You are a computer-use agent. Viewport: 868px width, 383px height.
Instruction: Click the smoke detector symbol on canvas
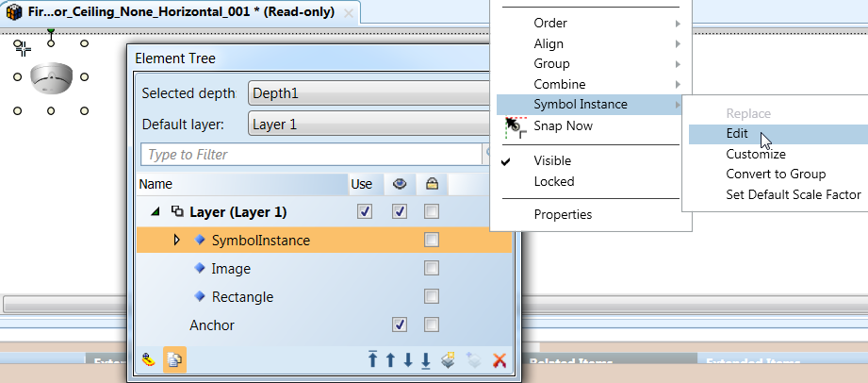point(51,78)
